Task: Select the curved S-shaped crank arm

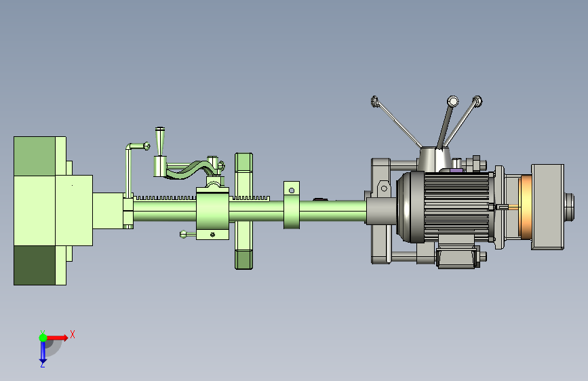Action: click(191, 169)
